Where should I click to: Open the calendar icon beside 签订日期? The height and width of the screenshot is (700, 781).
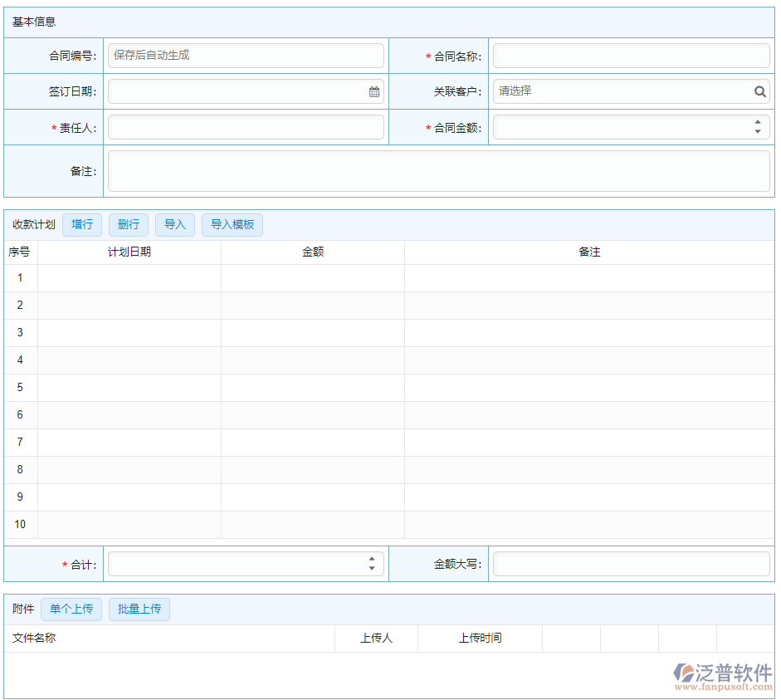coord(373,91)
